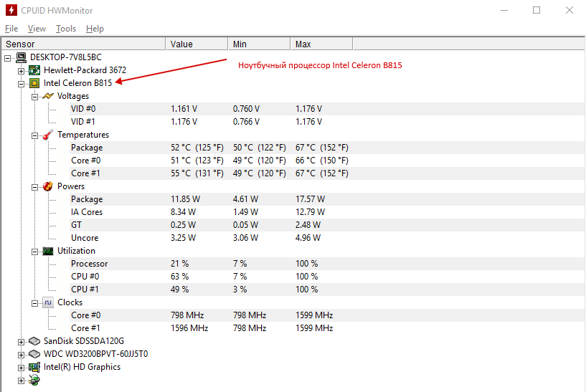The height and width of the screenshot is (392, 586).
Task: Collapse the DESKTOP-7V8L5BC root node
Action: 8,57
